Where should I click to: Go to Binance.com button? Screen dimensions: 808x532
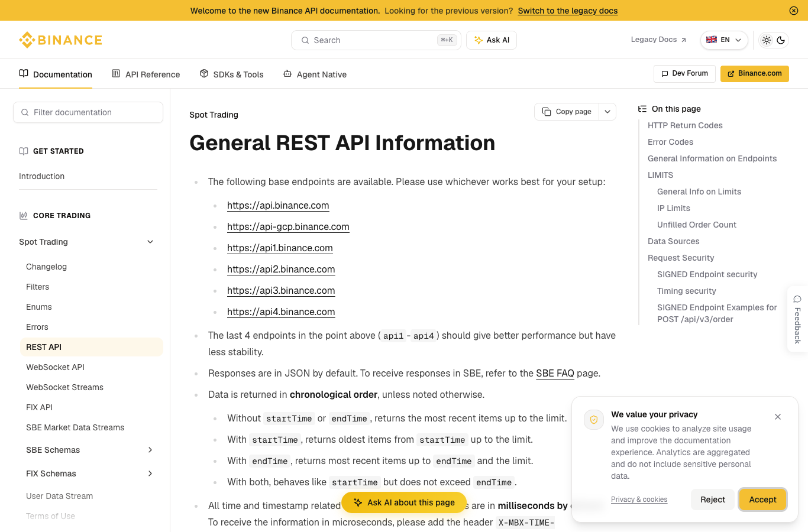tap(755, 74)
